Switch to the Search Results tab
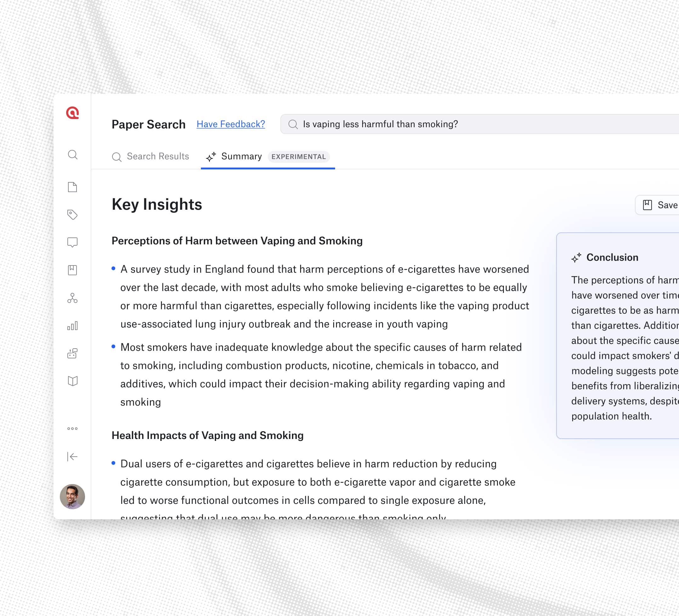This screenshot has height=616, width=679. [x=151, y=157]
